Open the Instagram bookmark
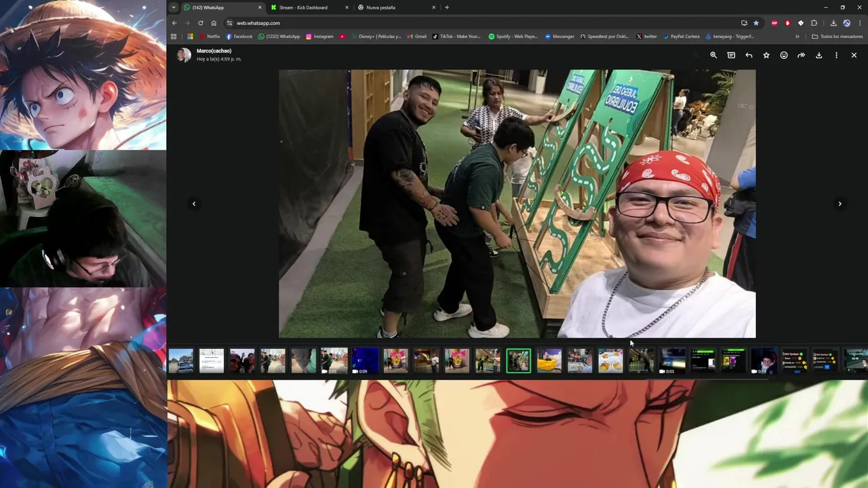 [320, 37]
